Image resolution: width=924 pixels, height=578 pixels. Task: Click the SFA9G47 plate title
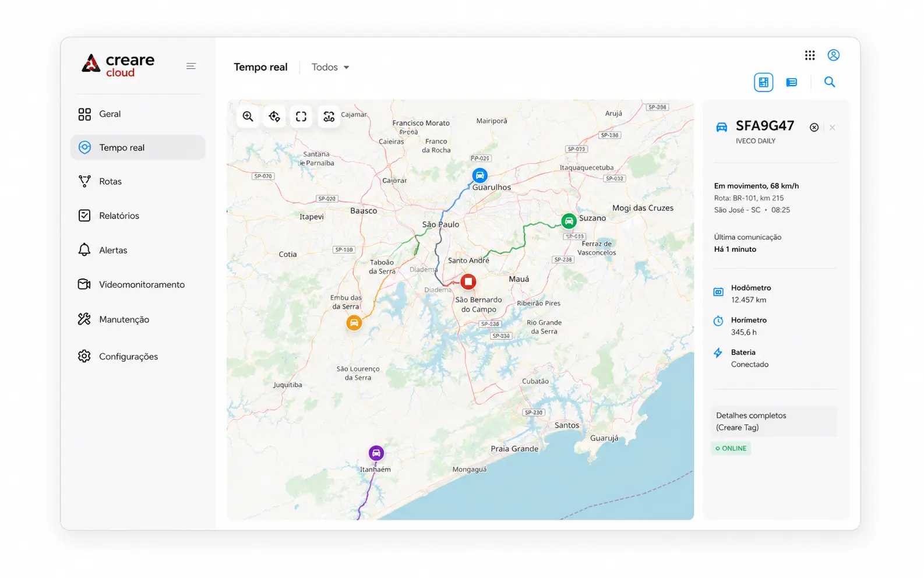point(765,126)
